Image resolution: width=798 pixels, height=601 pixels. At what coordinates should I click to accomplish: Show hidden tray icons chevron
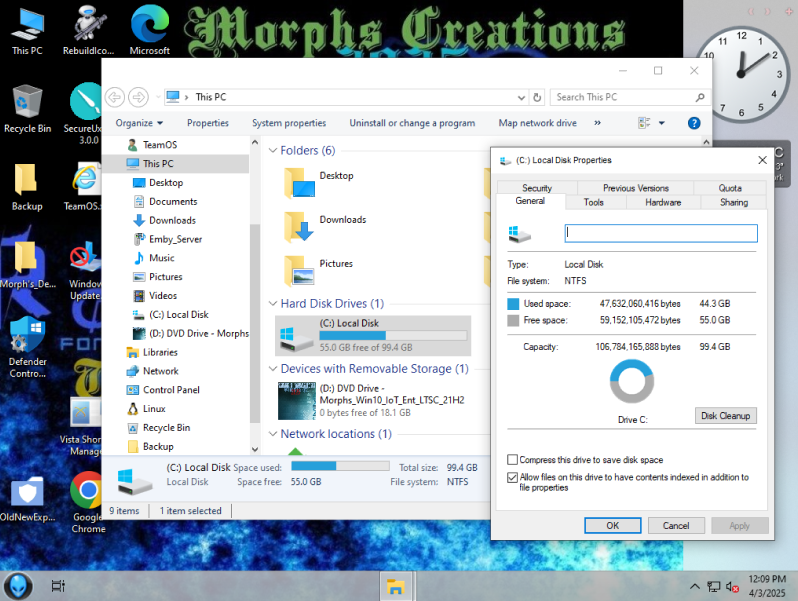(x=694, y=586)
